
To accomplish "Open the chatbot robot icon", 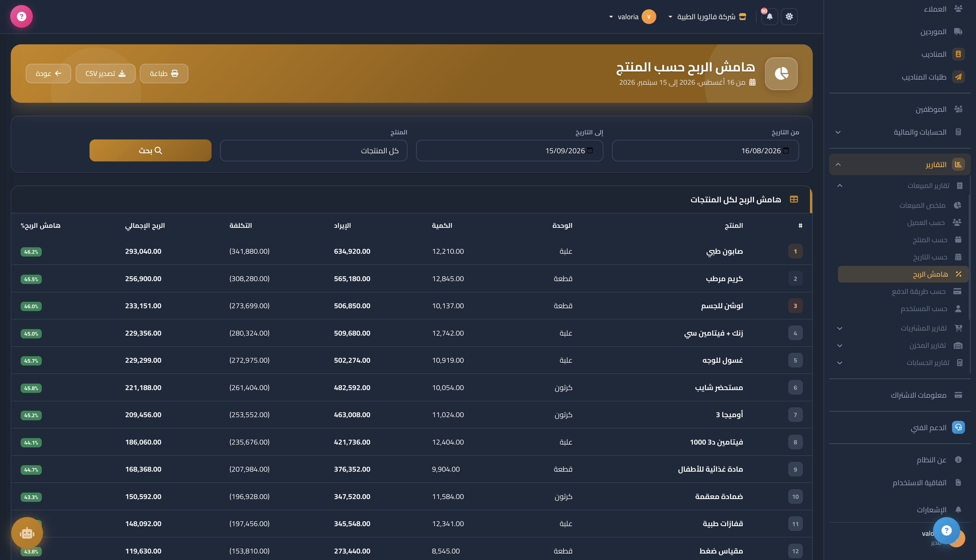I will click(27, 533).
